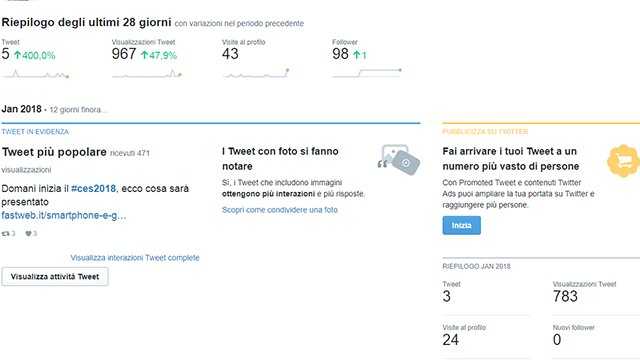Open Scopri come condividere una foto link
The width and height of the screenshot is (640, 360).
point(280,210)
